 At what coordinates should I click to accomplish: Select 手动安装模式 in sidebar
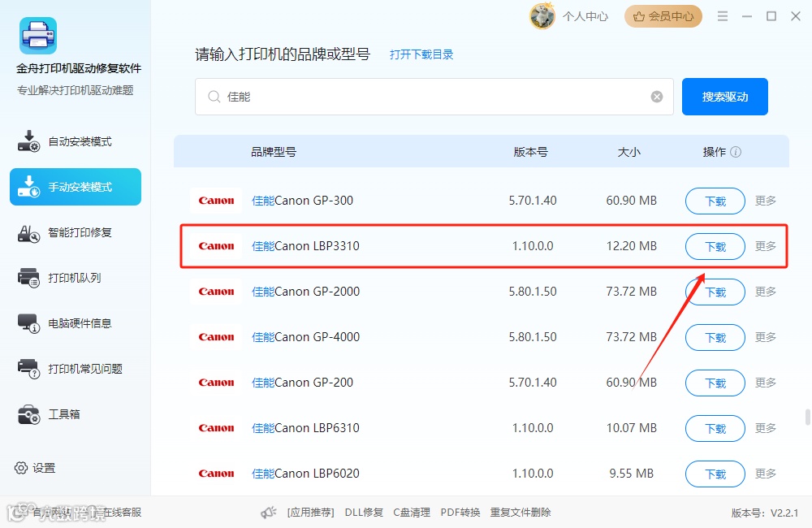(76, 187)
